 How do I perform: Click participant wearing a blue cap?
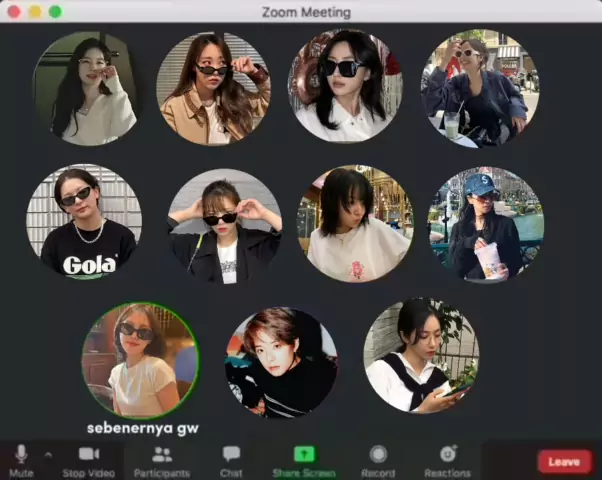tap(486, 224)
